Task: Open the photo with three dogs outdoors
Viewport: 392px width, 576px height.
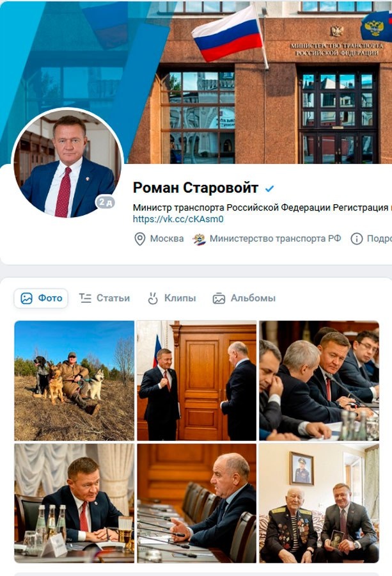Action: pos(74,381)
